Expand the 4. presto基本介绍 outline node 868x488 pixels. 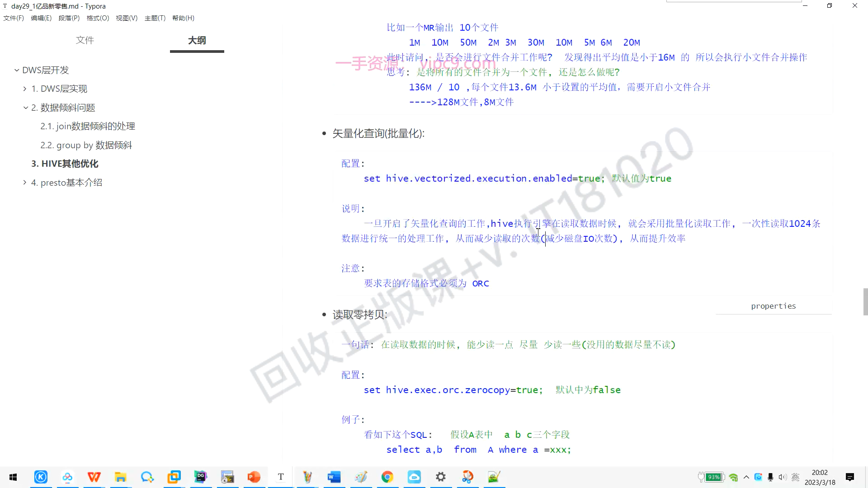25,183
